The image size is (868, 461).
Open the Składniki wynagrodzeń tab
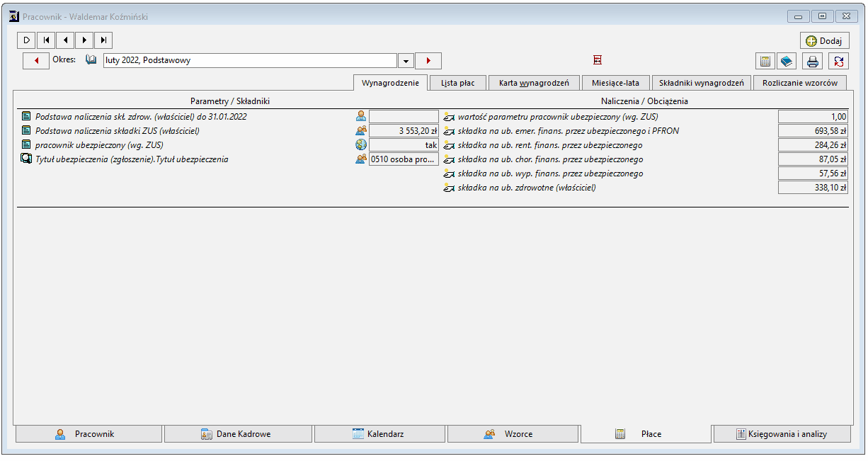[x=701, y=83]
